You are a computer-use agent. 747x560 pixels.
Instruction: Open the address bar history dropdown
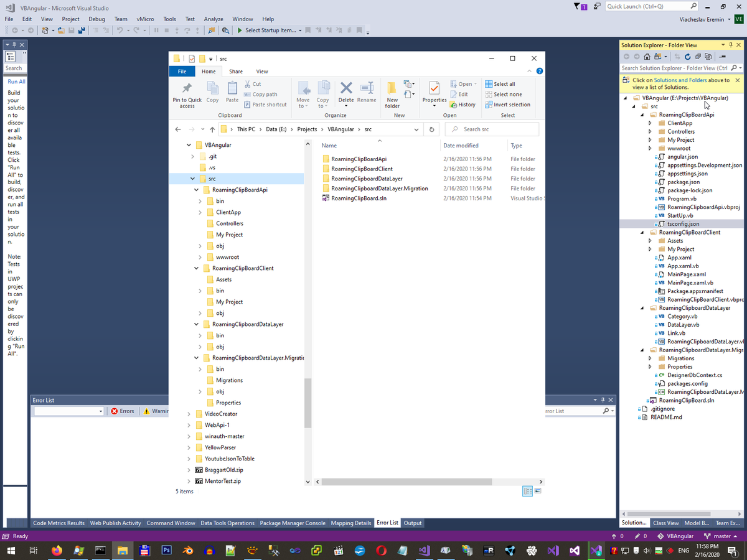tap(416, 129)
